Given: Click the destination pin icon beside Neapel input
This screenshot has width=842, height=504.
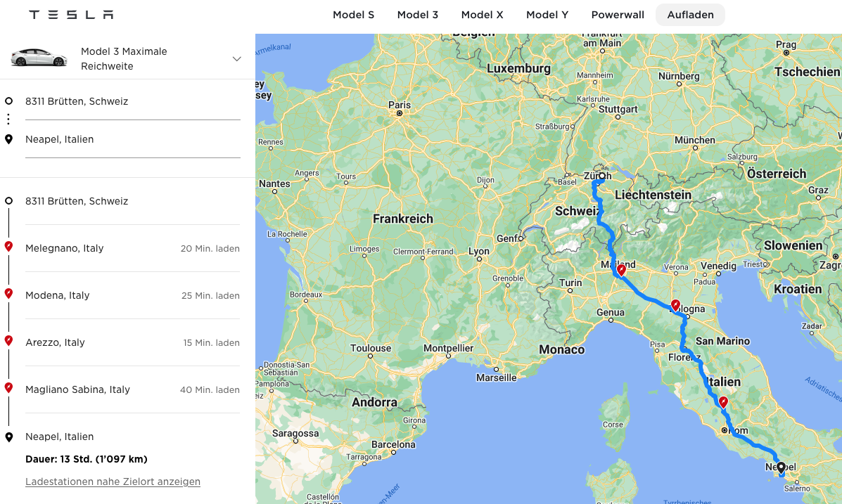Looking at the screenshot, I should (8, 140).
